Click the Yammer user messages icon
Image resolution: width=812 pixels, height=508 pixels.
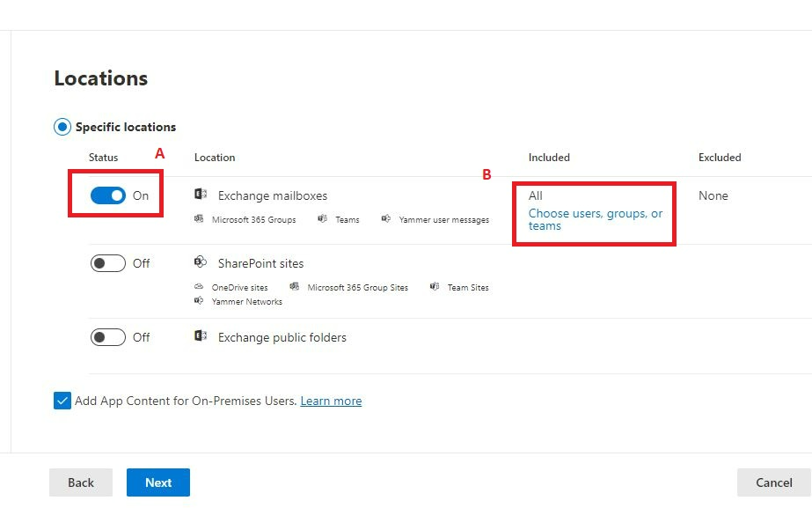coord(386,218)
